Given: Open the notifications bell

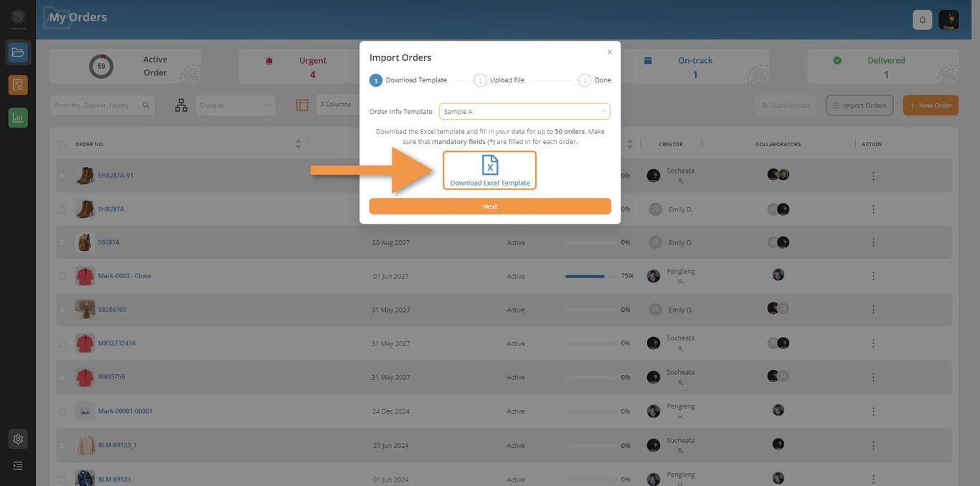Looking at the screenshot, I should pyautogui.click(x=923, y=20).
